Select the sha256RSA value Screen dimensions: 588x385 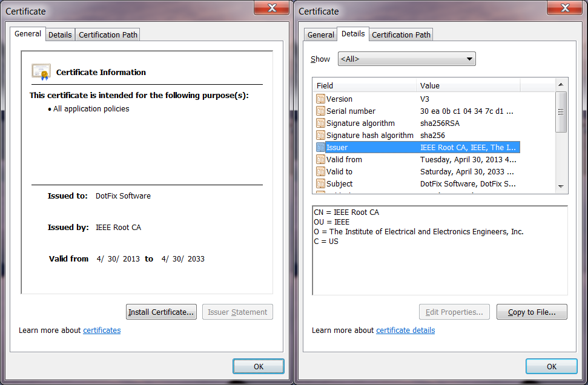[440, 123]
